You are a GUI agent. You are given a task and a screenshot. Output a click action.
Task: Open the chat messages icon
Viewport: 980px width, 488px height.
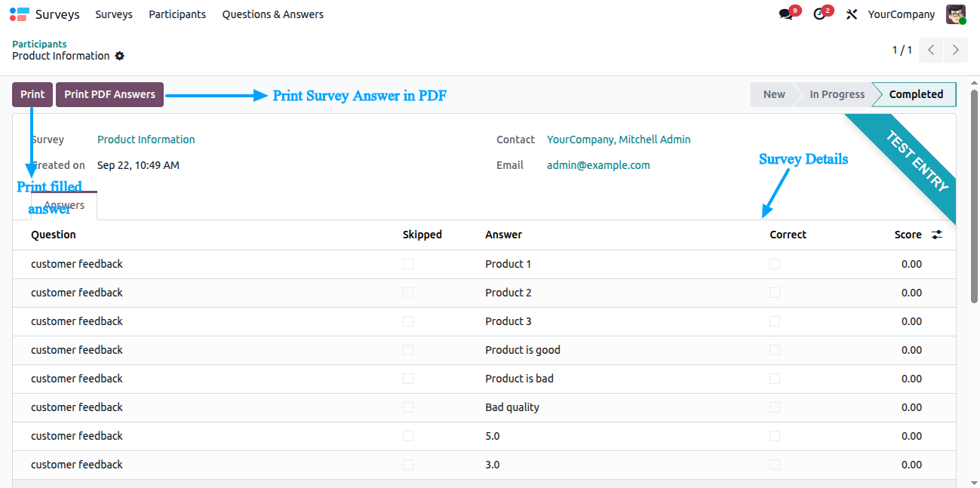point(786,14)
